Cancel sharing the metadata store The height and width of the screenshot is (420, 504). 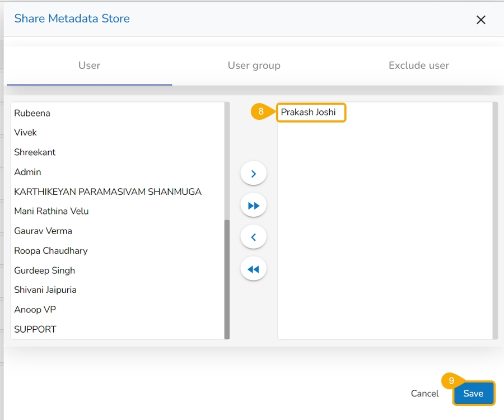pos(424,393)
